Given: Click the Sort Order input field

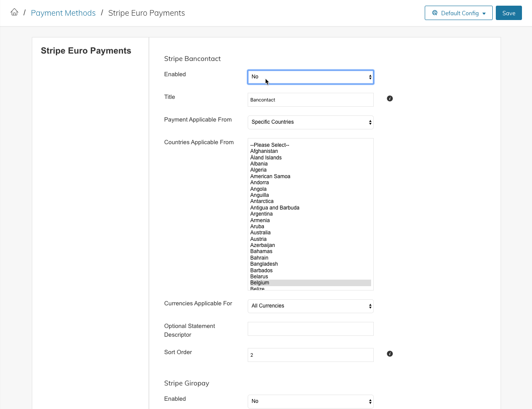Looking at the screenshot, I should [x=310, y=355].
